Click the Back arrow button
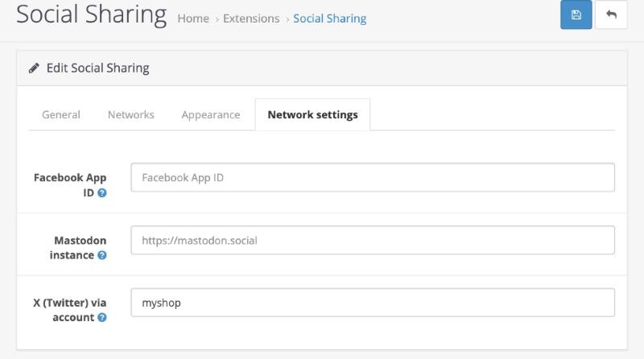Image resolution: width=644 pixels, height=359 pixels. coord(611,14)
